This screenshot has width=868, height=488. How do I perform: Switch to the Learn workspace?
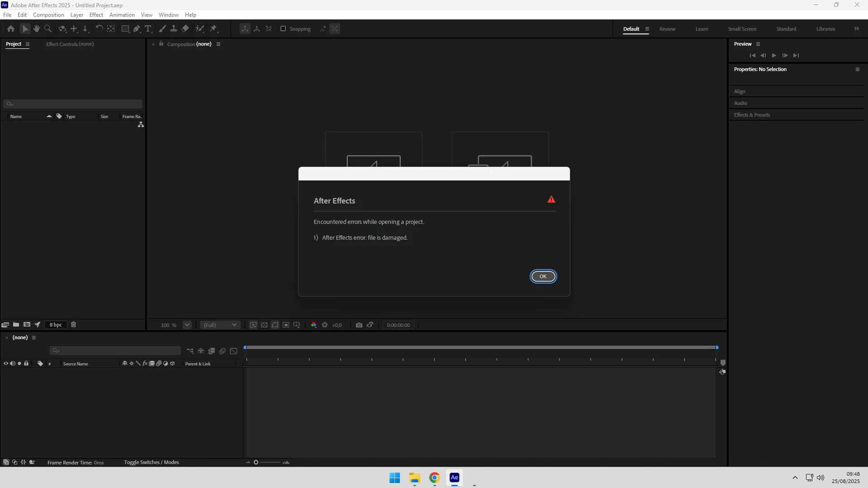[x=702, y=29]
